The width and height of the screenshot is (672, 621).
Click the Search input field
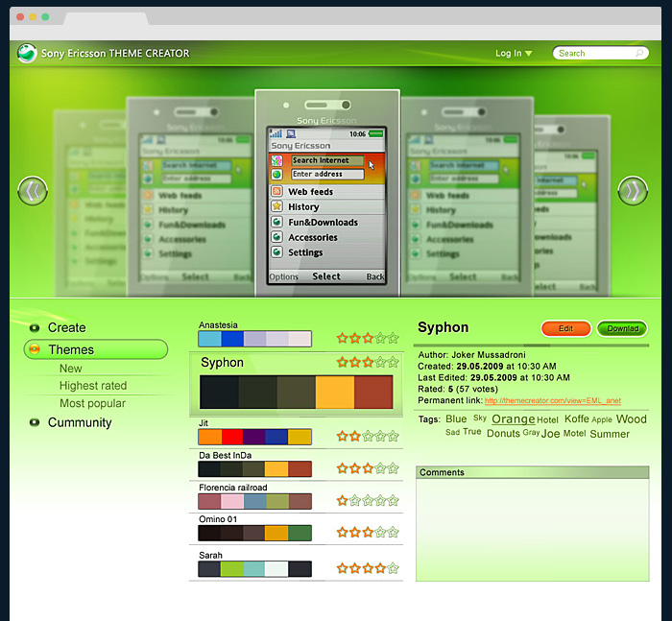point(600,53)
